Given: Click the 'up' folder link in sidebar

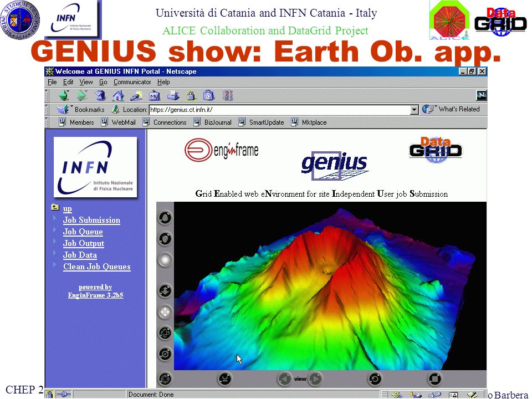Looking at the screenshot, I should (x=67, y=208).
